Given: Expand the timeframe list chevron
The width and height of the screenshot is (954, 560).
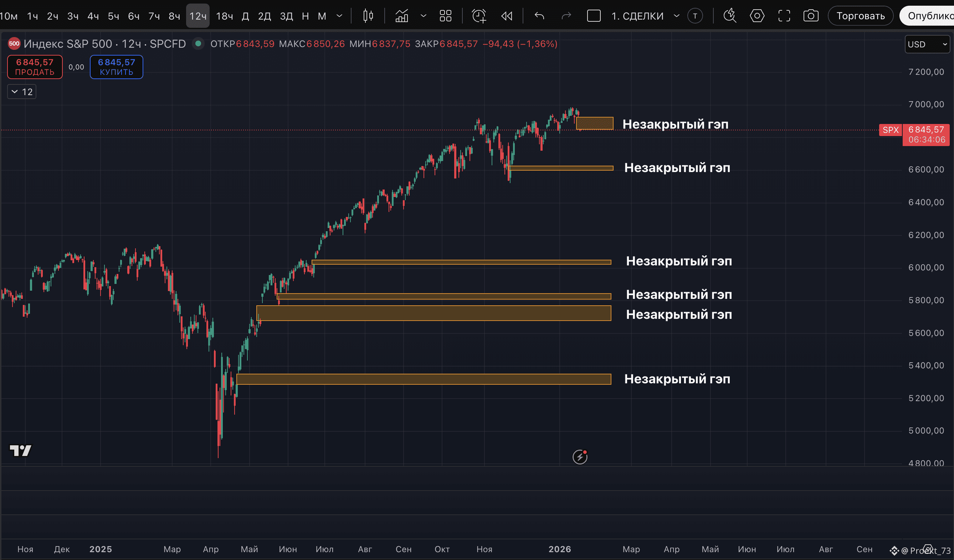Looking at the screenshot, I should [340, 16].
